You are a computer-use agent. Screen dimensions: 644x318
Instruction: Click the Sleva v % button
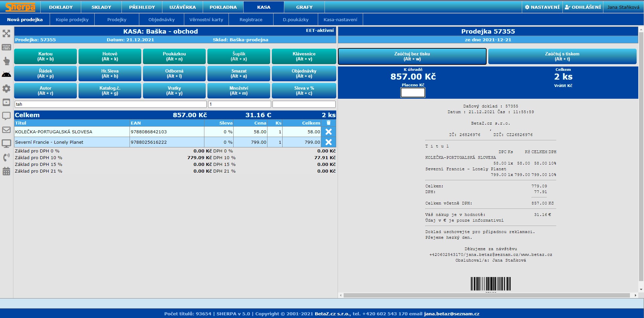tap(304, 91)
